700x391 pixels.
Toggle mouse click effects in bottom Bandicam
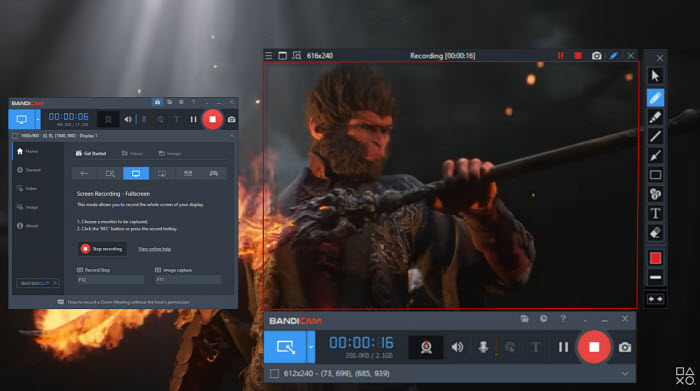(510, 347)
